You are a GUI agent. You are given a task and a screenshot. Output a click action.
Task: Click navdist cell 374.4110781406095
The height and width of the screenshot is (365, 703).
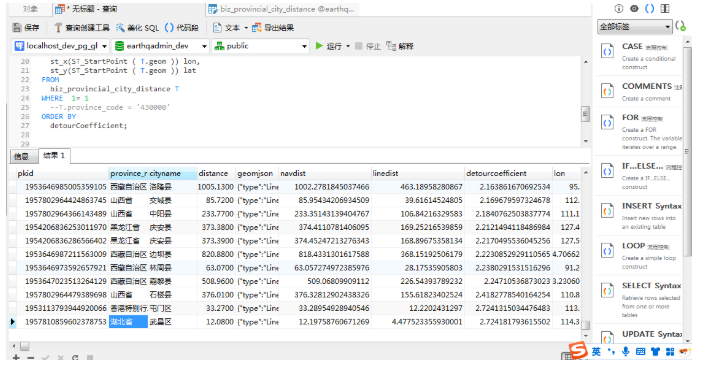click(x=325, y=227)
